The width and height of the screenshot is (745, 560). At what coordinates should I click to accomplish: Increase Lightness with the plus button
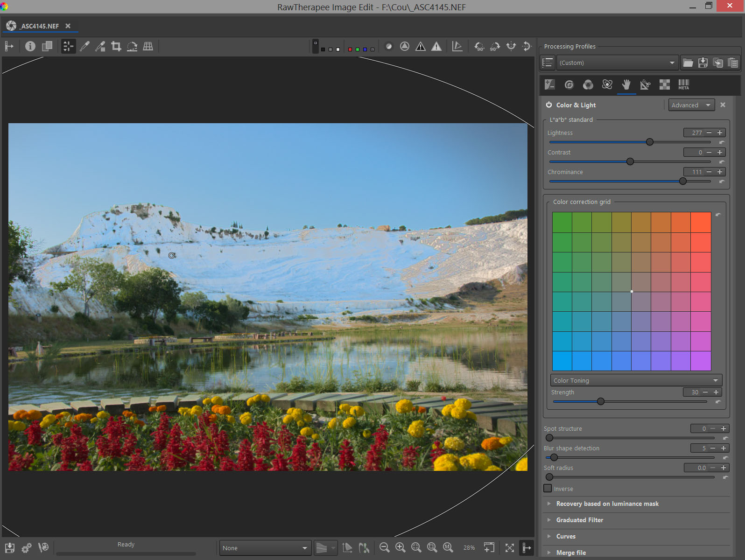tap(720, 133)
